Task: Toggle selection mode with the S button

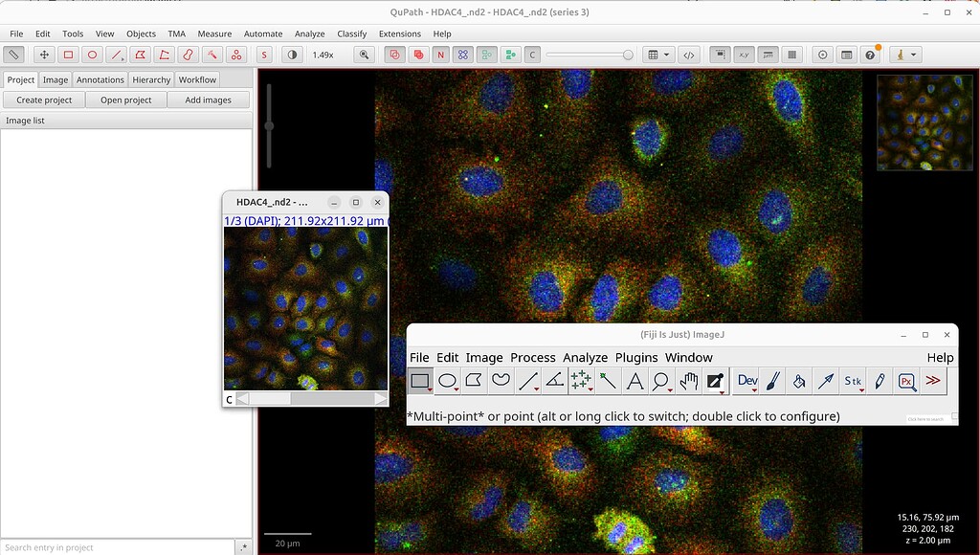Action: click(262, 55)
